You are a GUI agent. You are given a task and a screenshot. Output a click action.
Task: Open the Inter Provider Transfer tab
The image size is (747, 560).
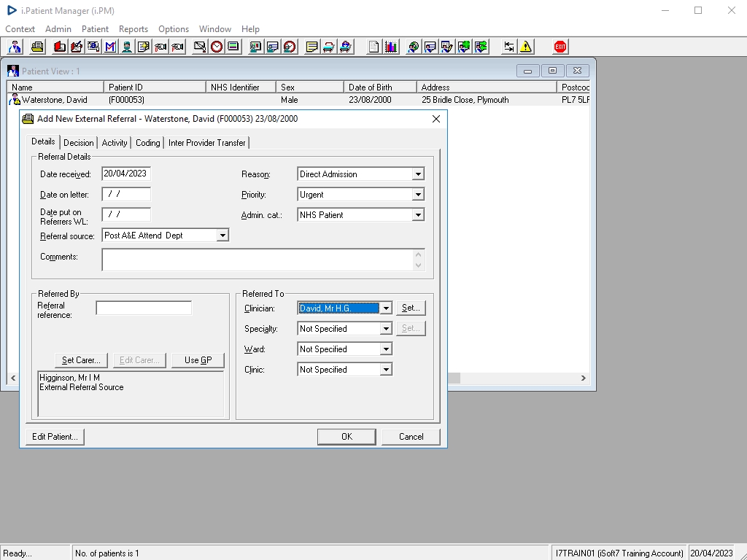point(206,143)
